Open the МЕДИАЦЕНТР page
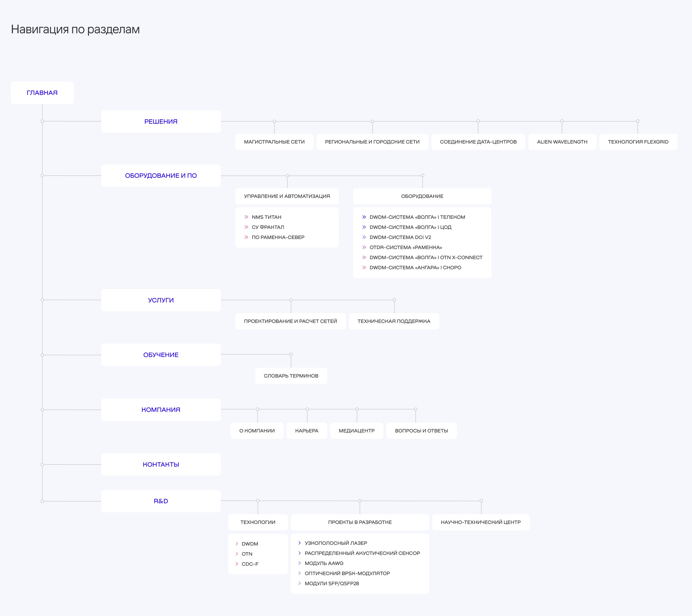This screenshot has height=616, width=692. tap(357, 431)
